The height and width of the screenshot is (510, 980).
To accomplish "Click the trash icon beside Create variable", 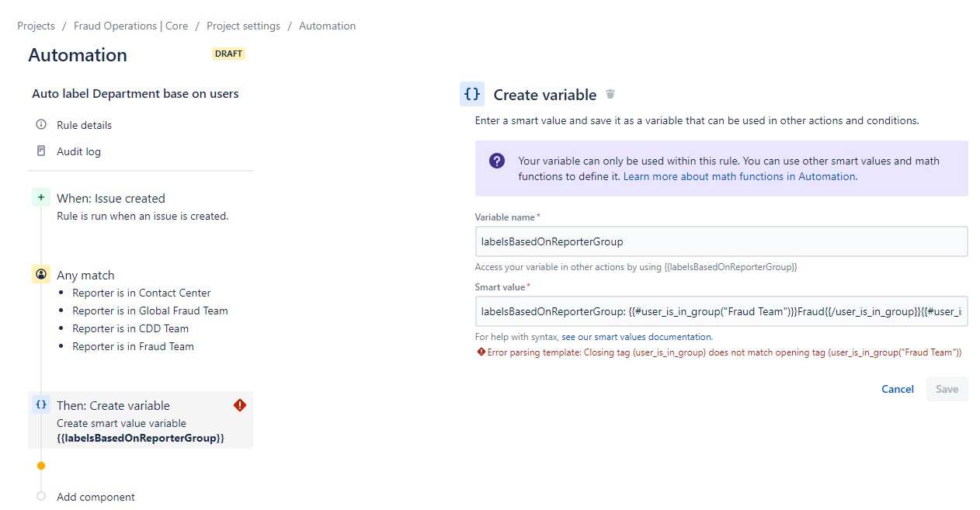I will click(610, 94).
